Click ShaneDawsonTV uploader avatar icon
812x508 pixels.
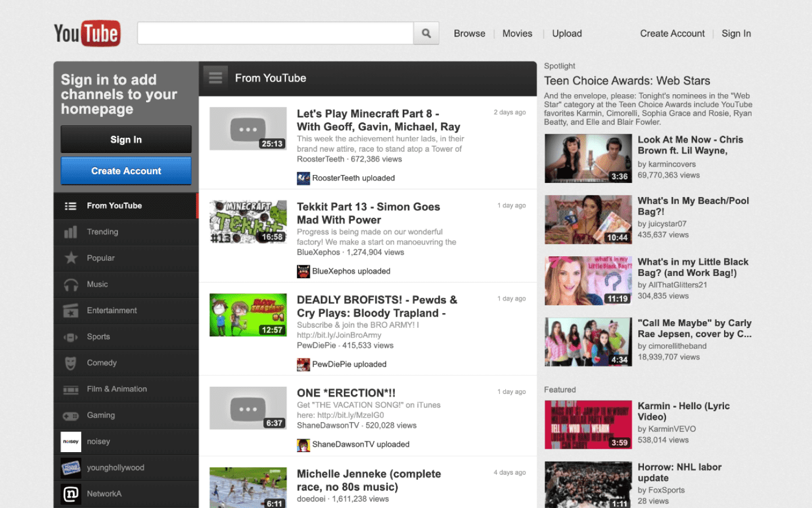click(303, 445)
